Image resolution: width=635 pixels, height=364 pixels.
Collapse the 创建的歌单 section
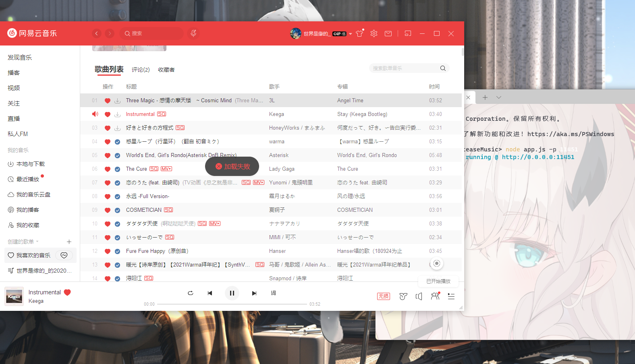[x=23, y=242]
